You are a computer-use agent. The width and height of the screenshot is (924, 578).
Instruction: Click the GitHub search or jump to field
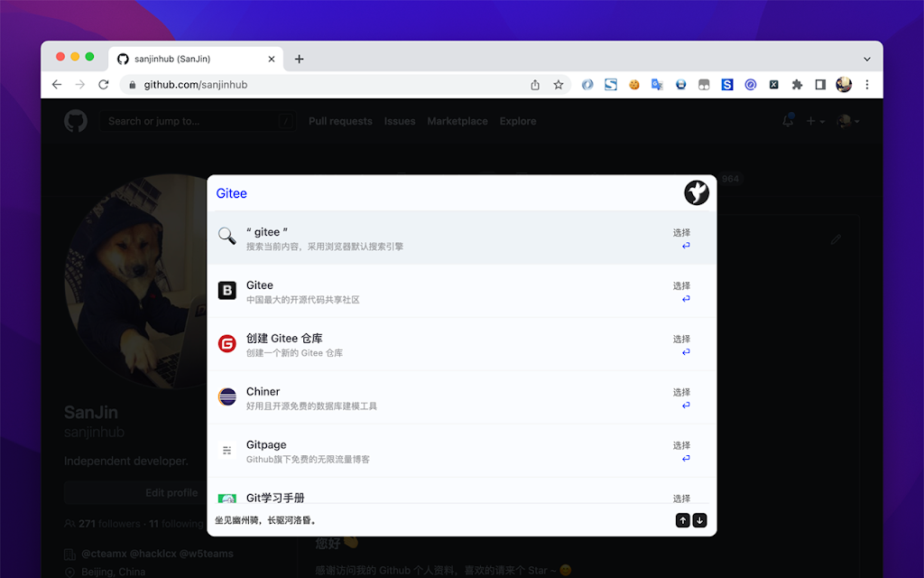pos(197,121)
